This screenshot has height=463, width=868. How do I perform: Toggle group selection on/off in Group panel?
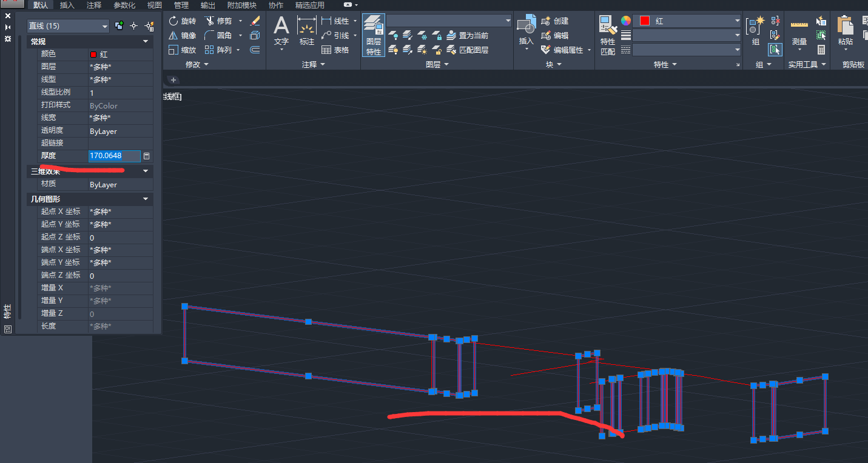775,50
